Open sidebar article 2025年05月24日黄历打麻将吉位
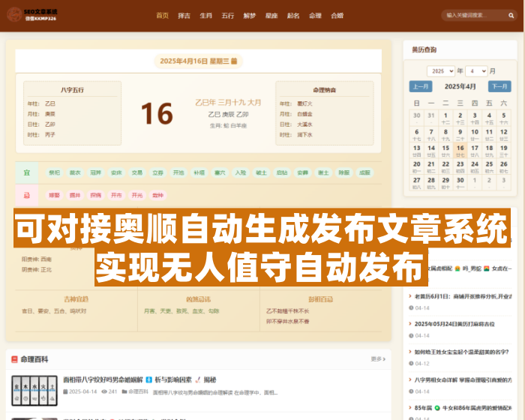525x420 pixels. pyautogui.click(x=454, y=324)
